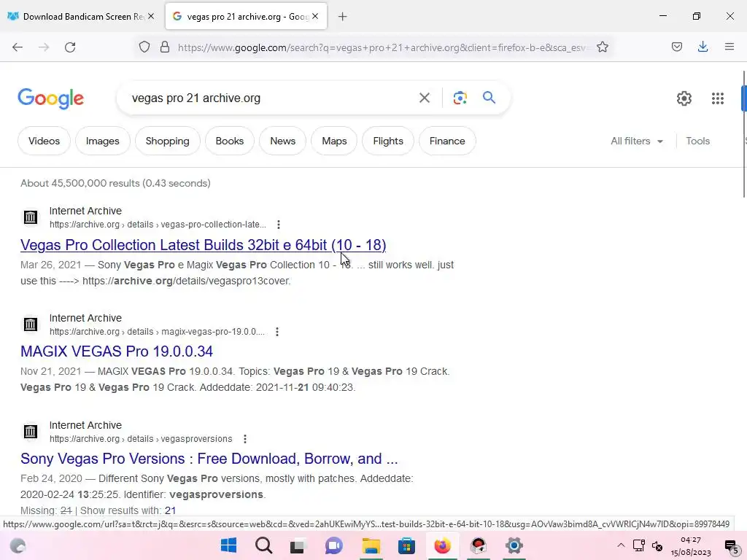
Task: Open Settings gear on the taskbar
Action: pos(514,545)
